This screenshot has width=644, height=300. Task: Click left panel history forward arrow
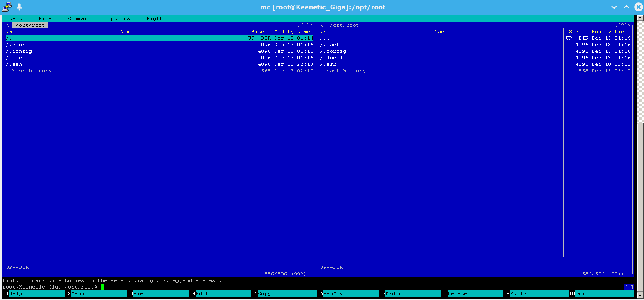(x=312, y=25)
